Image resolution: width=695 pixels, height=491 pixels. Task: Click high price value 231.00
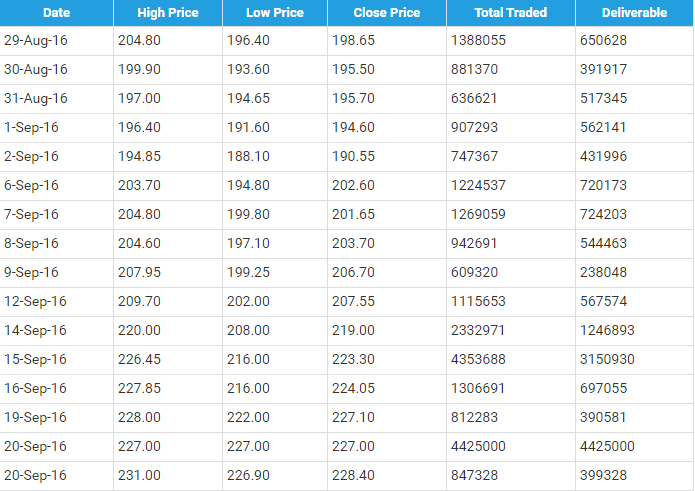[141, 476]
